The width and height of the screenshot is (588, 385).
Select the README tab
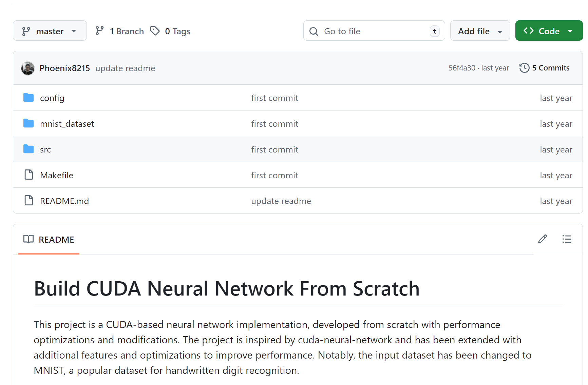pos(49,240)
